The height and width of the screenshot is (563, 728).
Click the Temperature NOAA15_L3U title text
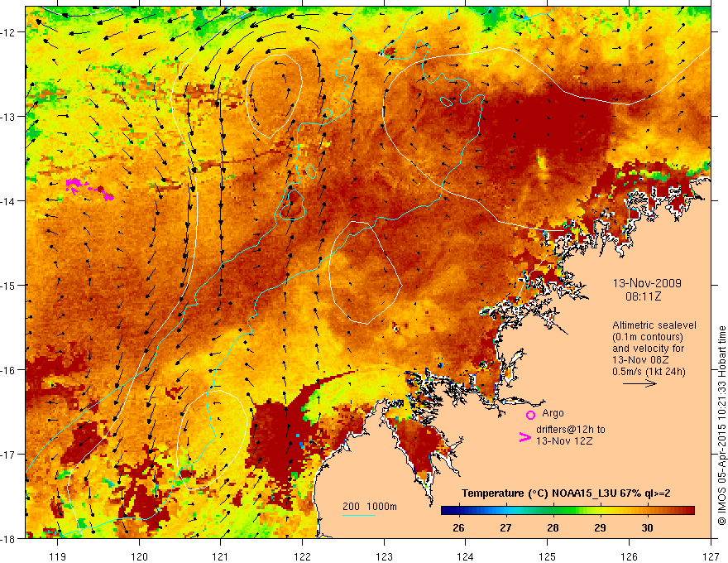click(566, 493)
